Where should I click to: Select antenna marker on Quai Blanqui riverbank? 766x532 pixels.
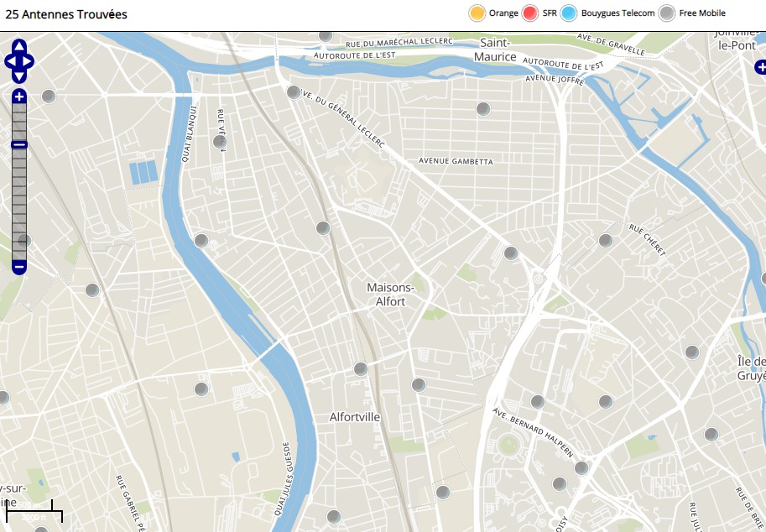(201, 241)
